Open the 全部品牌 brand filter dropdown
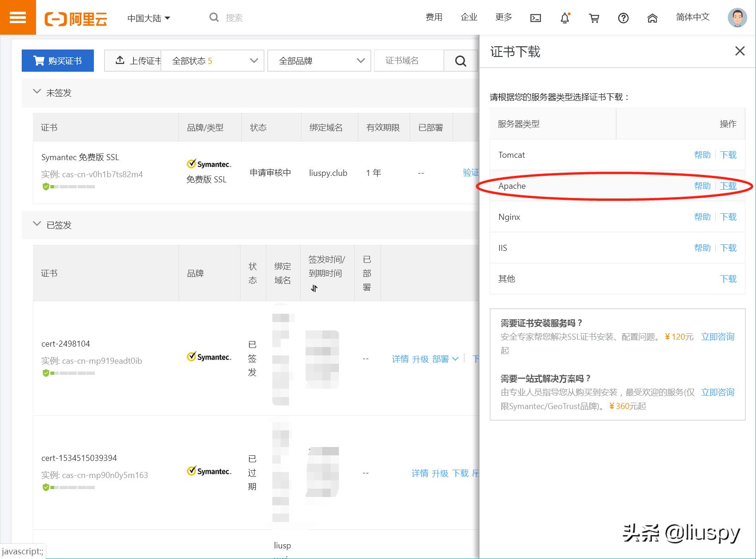 [x=319, y=60]
